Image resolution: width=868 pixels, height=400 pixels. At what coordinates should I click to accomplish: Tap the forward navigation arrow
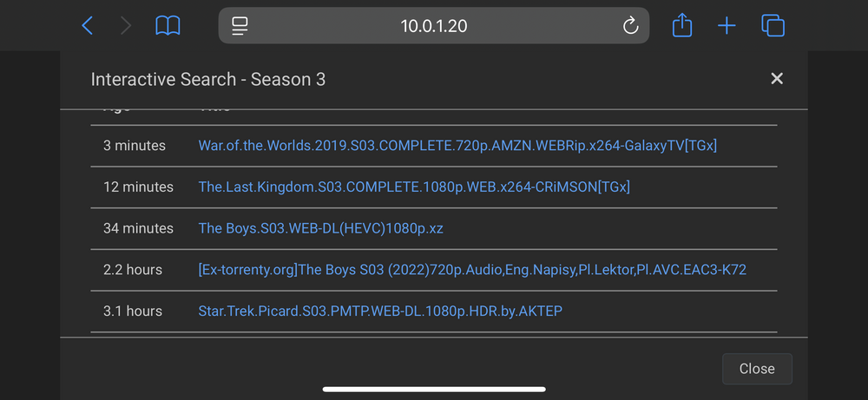click(126, 25)
